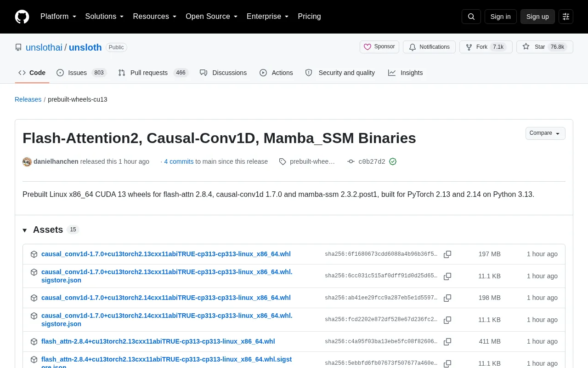Open the Enterprise dropdown menu
The image size is (588, 368).
[268, 17]
